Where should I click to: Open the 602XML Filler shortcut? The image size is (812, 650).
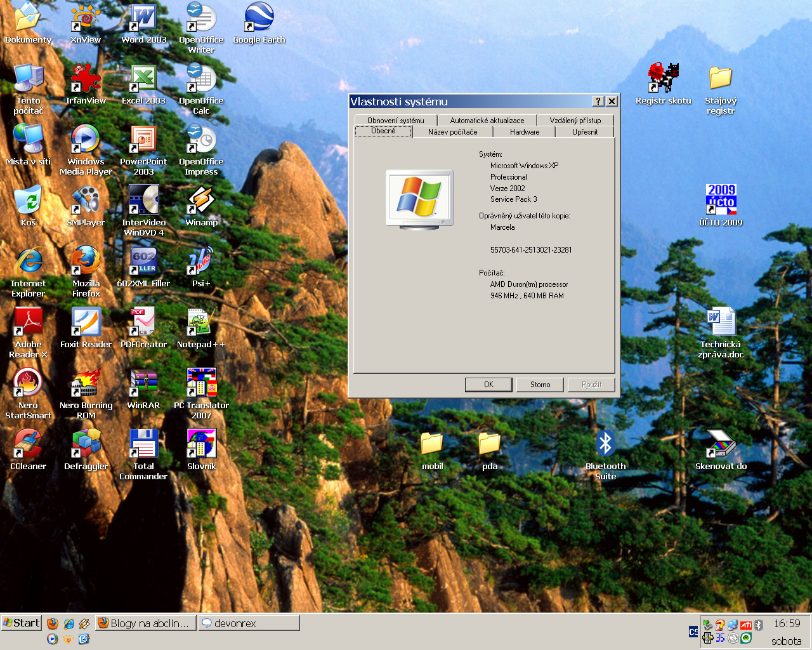[143, 267]
